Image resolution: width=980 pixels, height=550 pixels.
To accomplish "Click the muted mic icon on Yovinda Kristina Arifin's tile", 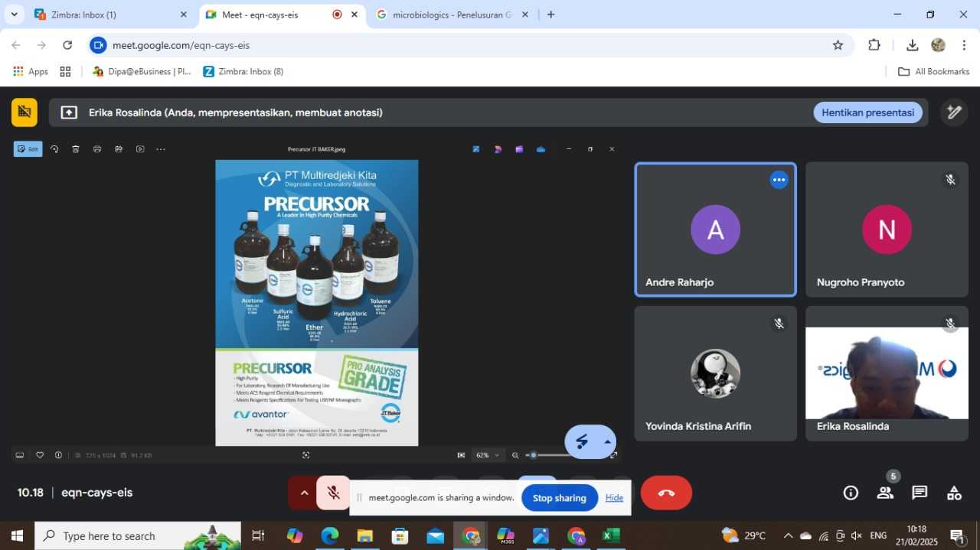I will pos(779,324).
